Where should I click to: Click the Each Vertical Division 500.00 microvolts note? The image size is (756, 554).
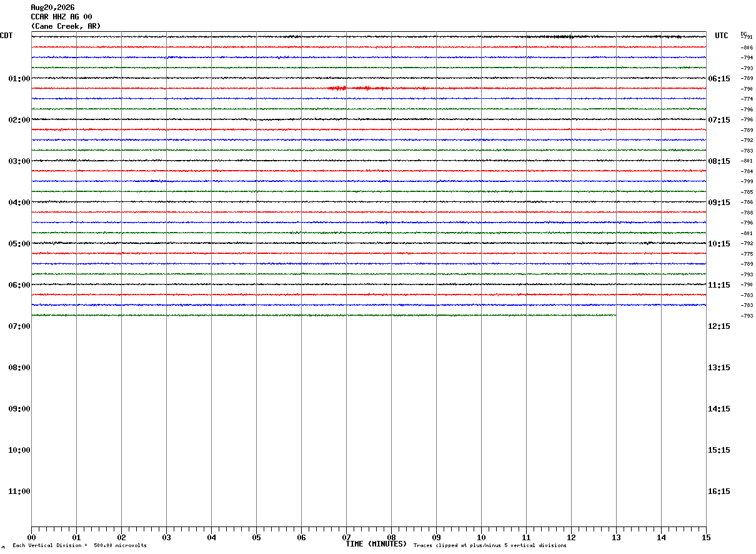[79, 546]
